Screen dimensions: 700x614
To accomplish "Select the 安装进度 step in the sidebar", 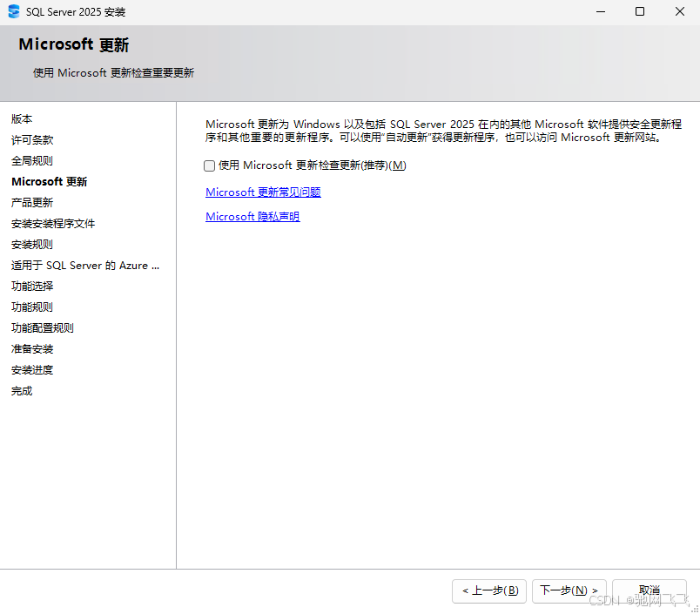I will pyautogui.click(x=32, y=370).
